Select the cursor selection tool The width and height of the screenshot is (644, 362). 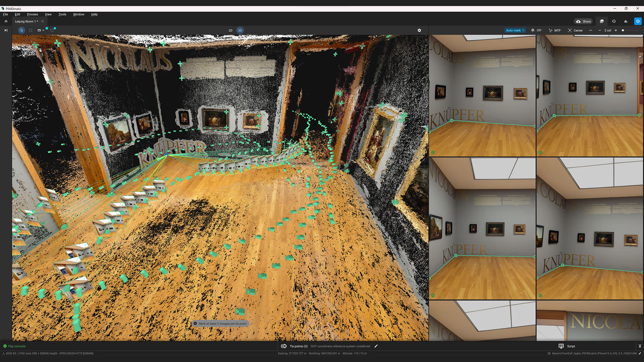click(21, 30)
